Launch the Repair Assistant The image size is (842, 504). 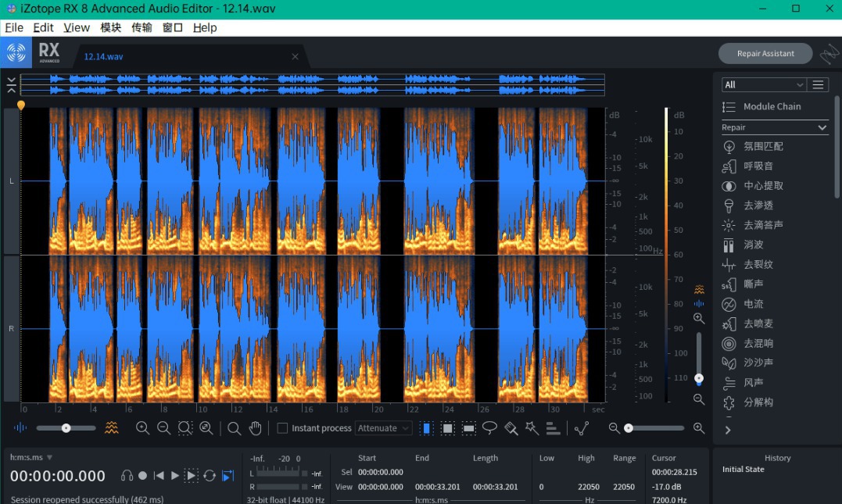click(765, 54)
